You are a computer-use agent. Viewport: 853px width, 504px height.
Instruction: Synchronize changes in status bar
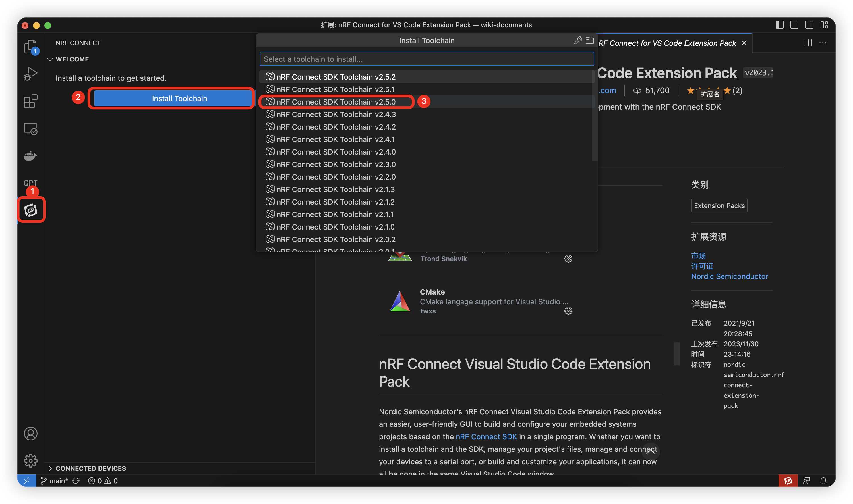(x=76, y=481)
